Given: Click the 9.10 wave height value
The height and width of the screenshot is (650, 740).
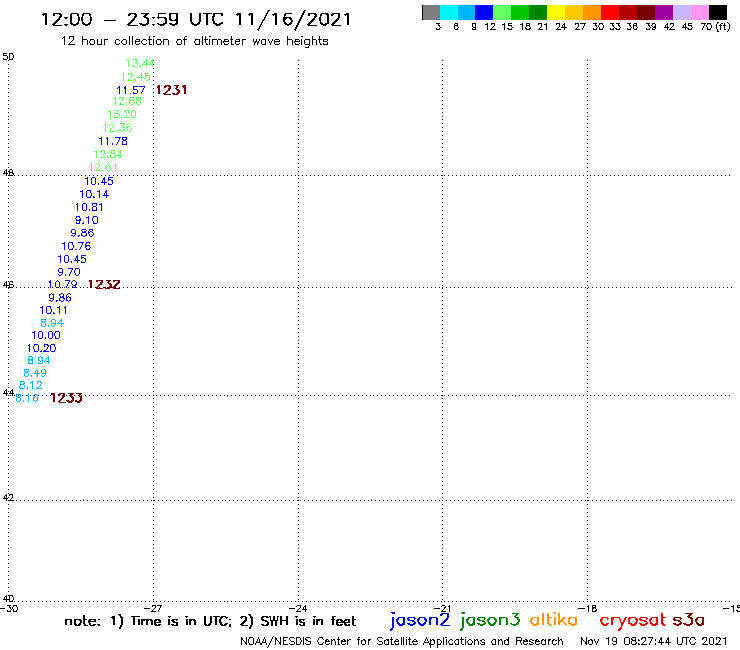Looking at the screenshot, I should [87, 220].
